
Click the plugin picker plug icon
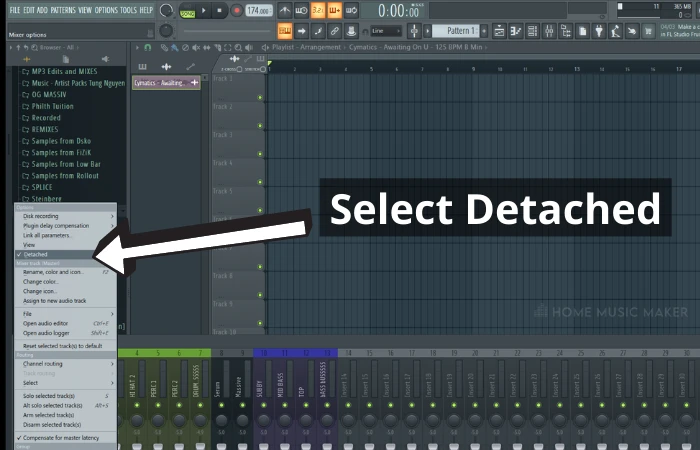599,31
